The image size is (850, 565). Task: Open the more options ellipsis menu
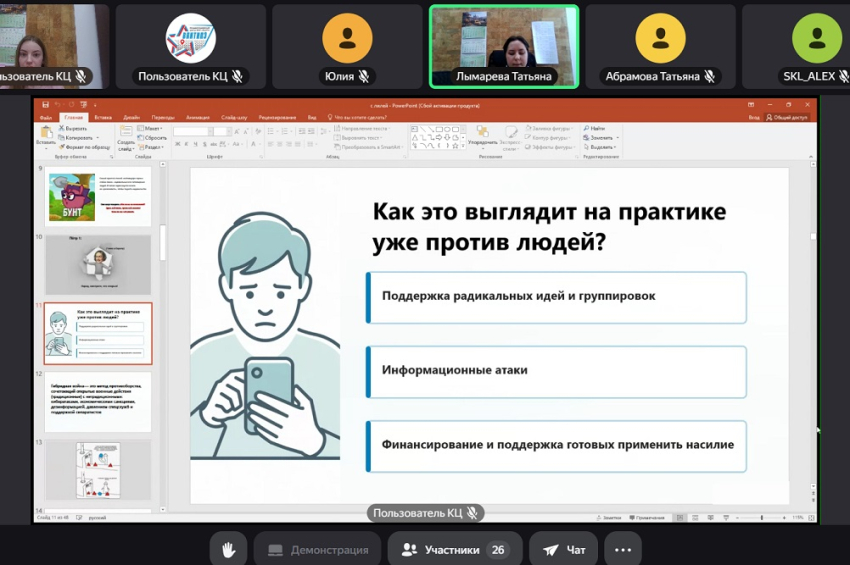pos(623,550)
